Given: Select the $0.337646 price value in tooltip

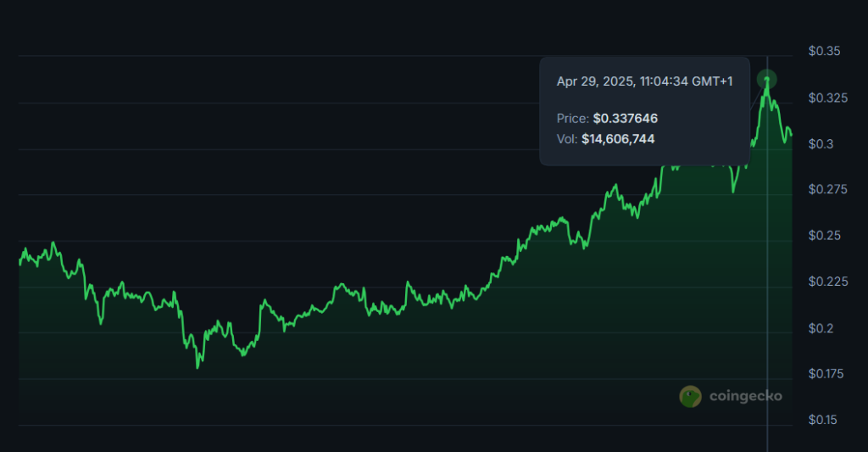Looking at the screenshot, I should pyautogui.click(x=626, y=119).
